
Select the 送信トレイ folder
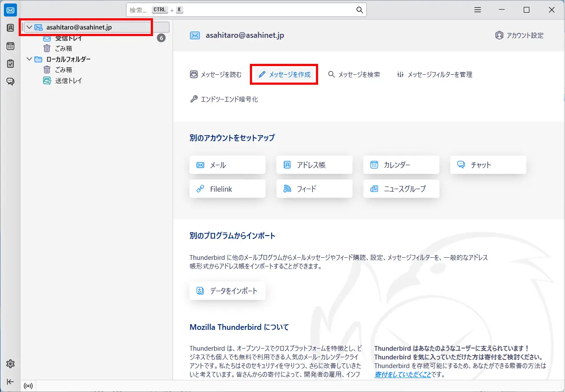coord(68,81)
